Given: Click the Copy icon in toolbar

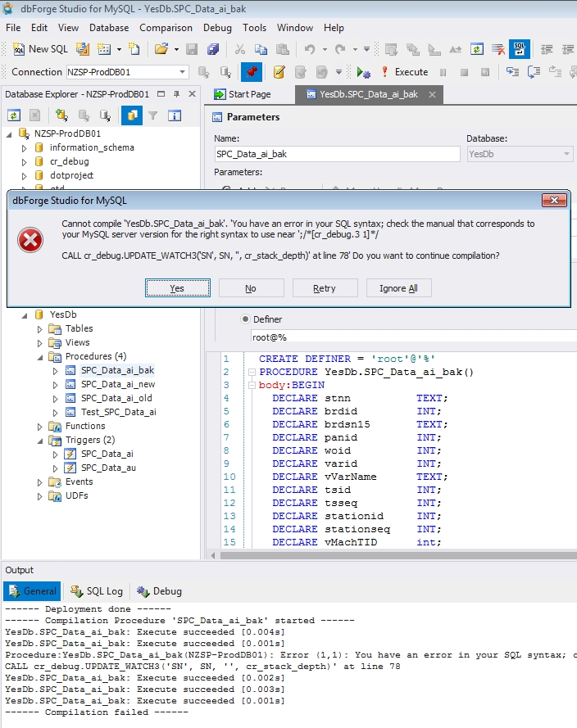Looking at the screenshot, I should pyautogui.click(x=261, y=49).
